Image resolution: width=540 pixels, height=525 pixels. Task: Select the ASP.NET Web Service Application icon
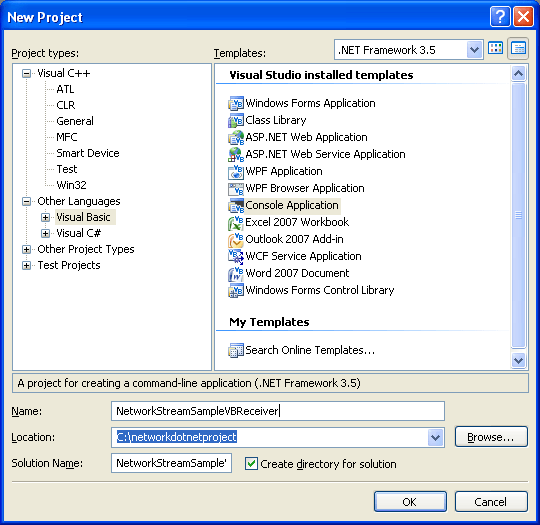point(236,154)
